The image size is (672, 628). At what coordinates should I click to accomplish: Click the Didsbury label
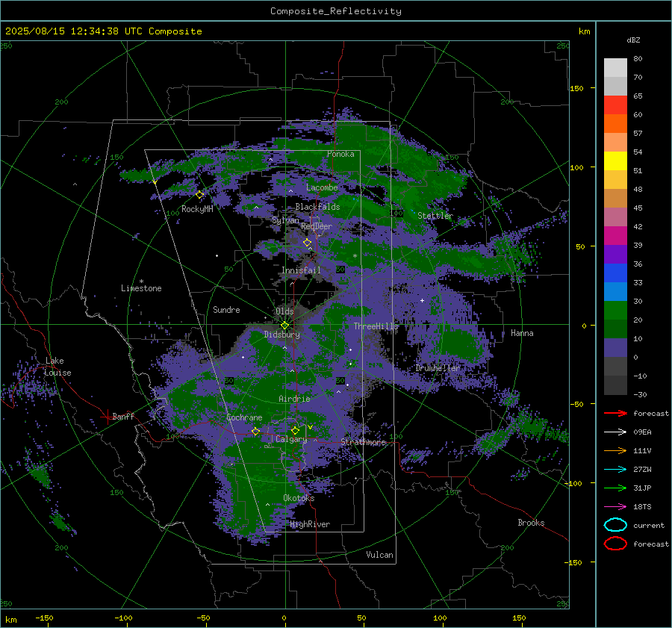pyautogui.click(x=281, y=335)
